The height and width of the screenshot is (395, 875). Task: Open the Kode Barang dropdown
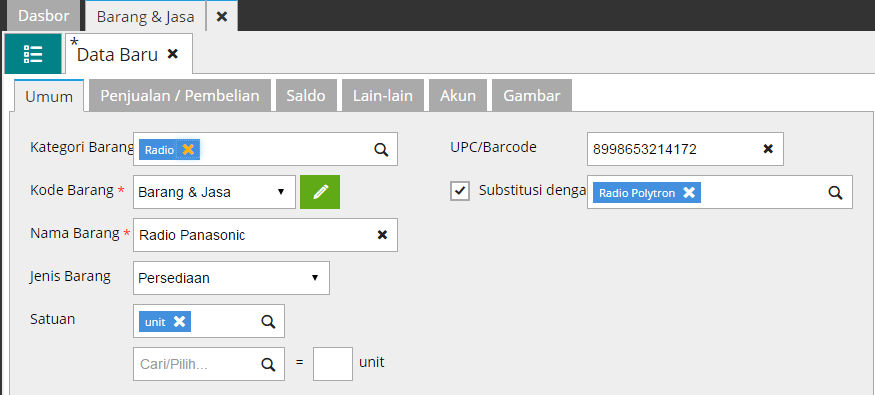[x=214, y=192]
